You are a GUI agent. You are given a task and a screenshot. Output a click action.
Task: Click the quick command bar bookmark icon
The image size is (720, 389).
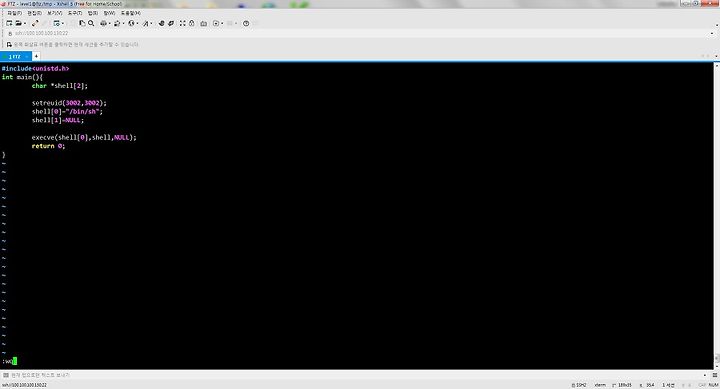9,45
